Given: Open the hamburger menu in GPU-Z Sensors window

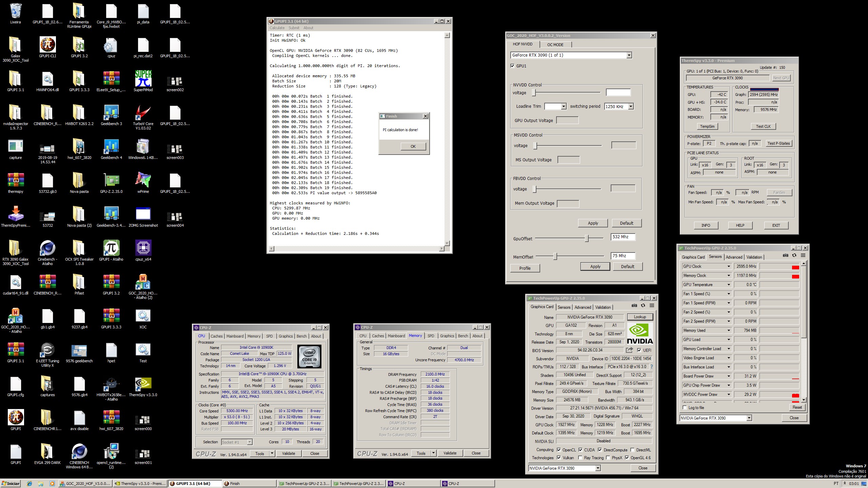Looking at the screenshot, I should (803, 256).
